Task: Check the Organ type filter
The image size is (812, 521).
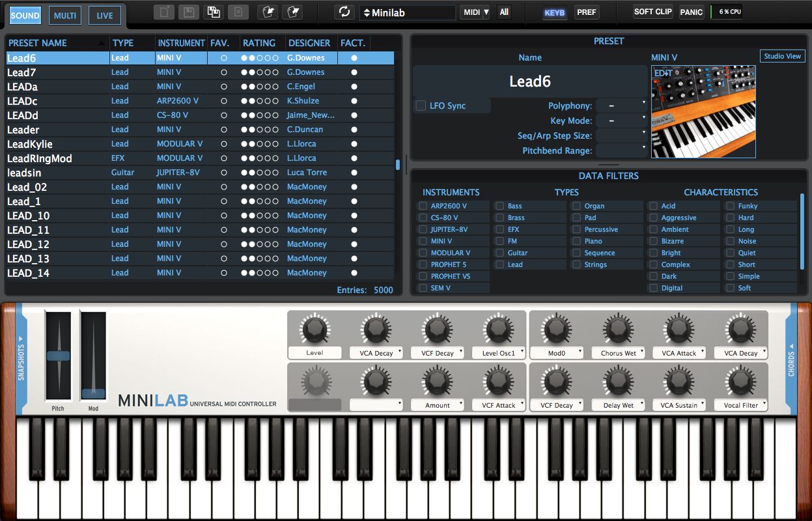Action: [576, 206]
